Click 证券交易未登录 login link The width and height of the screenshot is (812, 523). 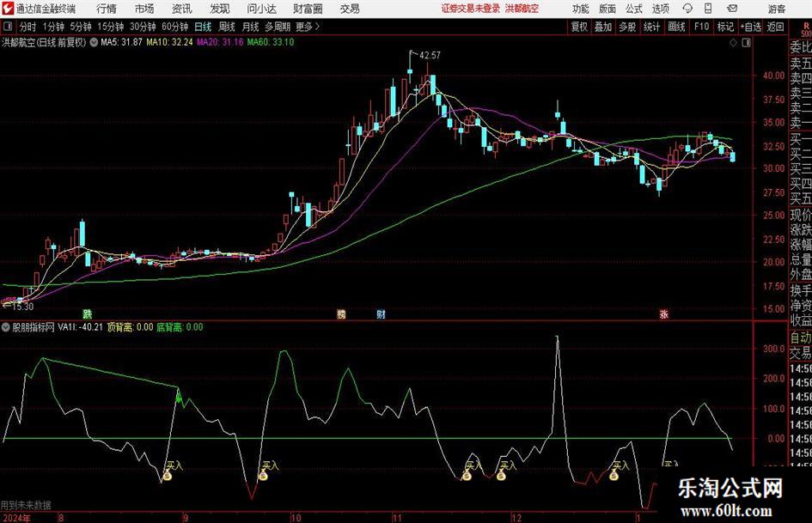pos(471,9)
